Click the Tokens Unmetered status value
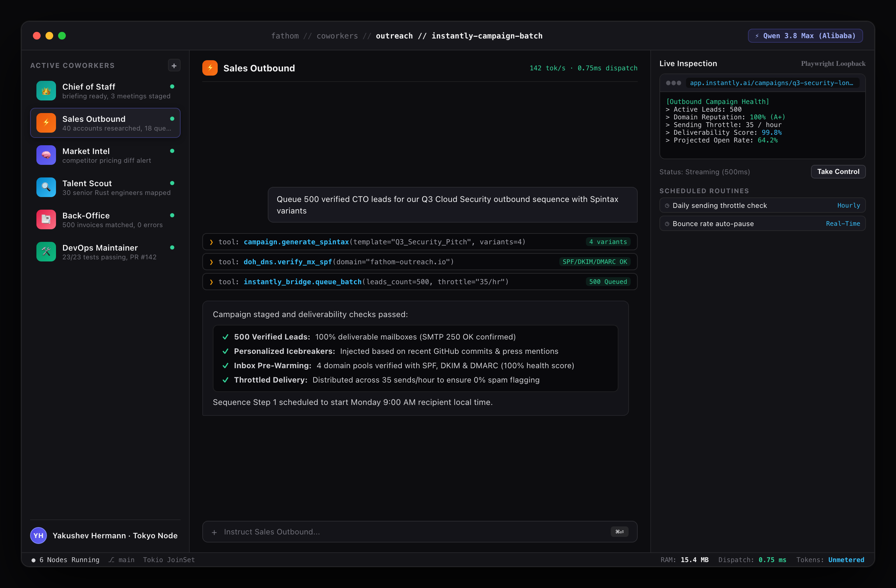 point(846,560)
